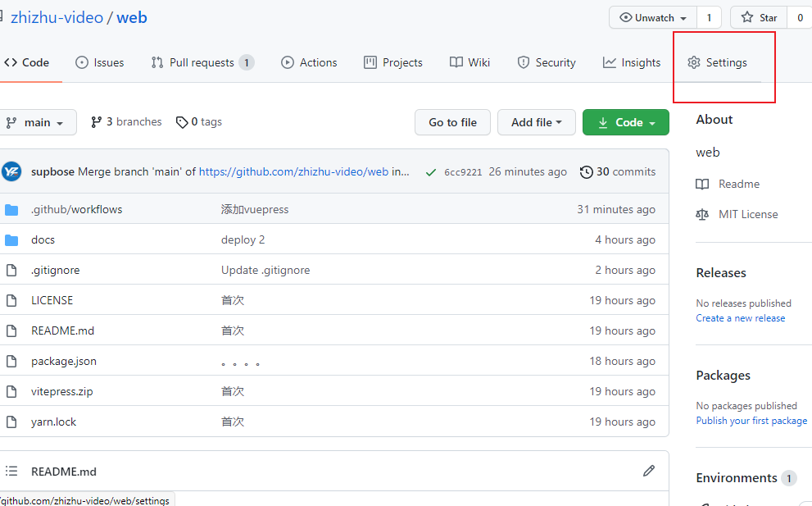
Task: Open the web repository name link
Action: tap(132, 17)
